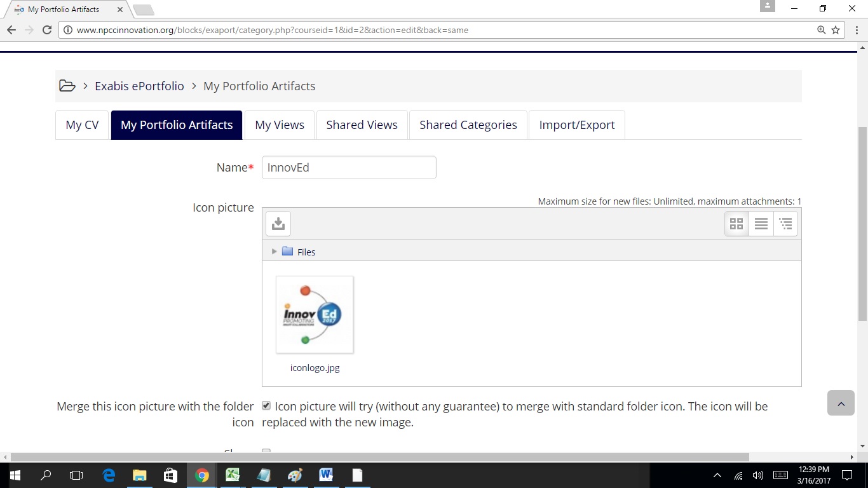Launch Microsoft Edge from the taskbar

tap(109, 475)
